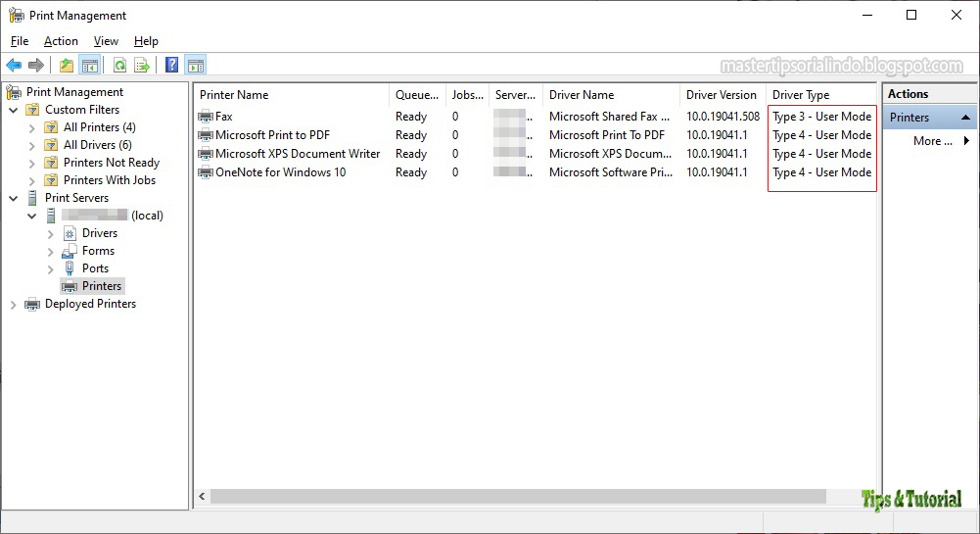980x534 pixels.
Task: Collapse the (local) server node
Action: point(32,216)
